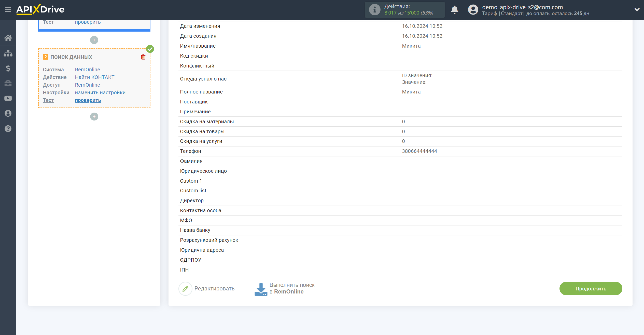The width and height of the screenshot is (644, 335).
Task: Click the green checkmark status badge
Action: click(150, 49)
